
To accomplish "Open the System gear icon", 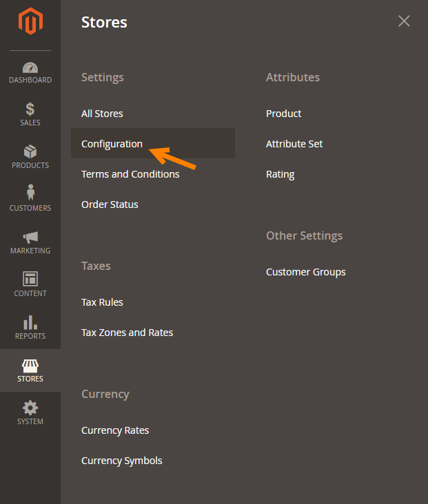I will (30, 408).
